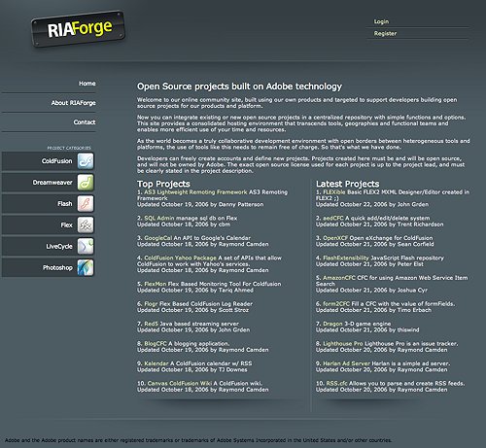The width and height of the screenshot is (486, 448).
Task: Click the 'Open Source projects built on Adobe technology' heading
Action: click(239, 86)
